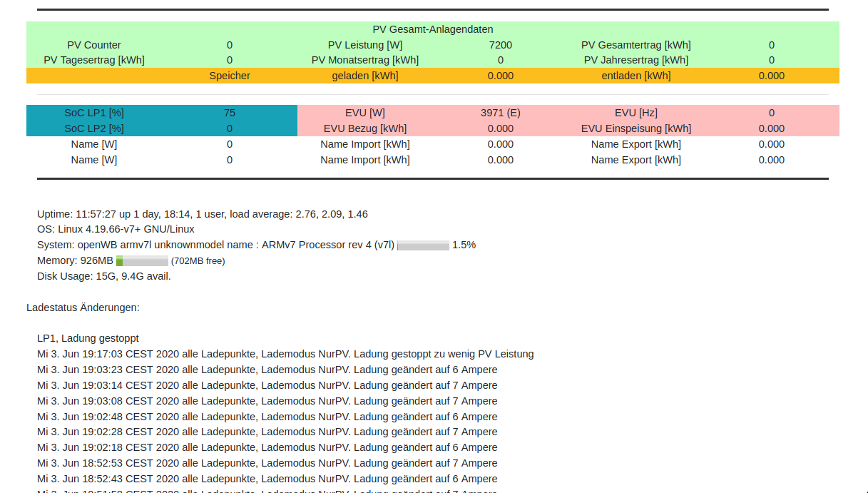The height and width of the screenshot is (493, 868).
Task: Click the 19:03:08 log entry
Action: (267, 401)
